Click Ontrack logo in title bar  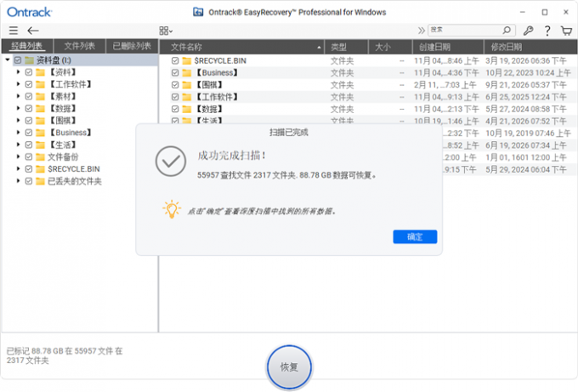coord(30,12)
